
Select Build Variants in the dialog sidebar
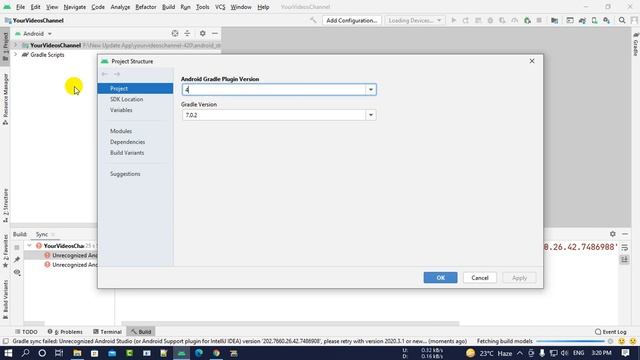[127, 153]
